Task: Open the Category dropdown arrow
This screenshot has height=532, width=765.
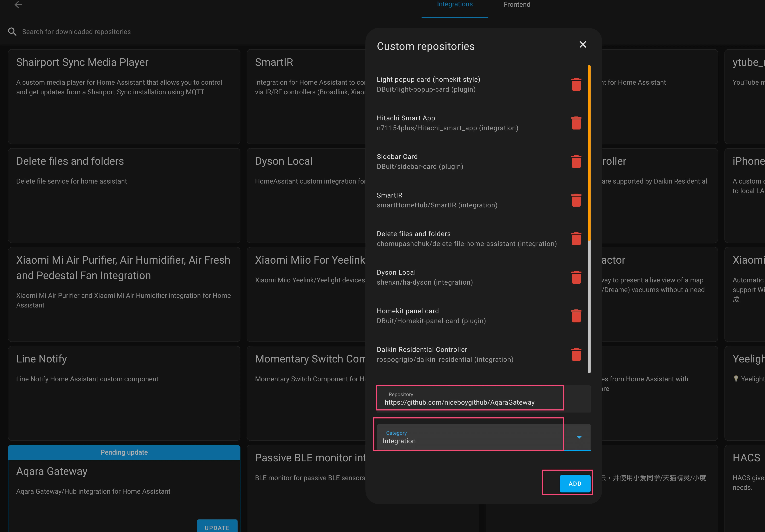Action: pos(579,437)
